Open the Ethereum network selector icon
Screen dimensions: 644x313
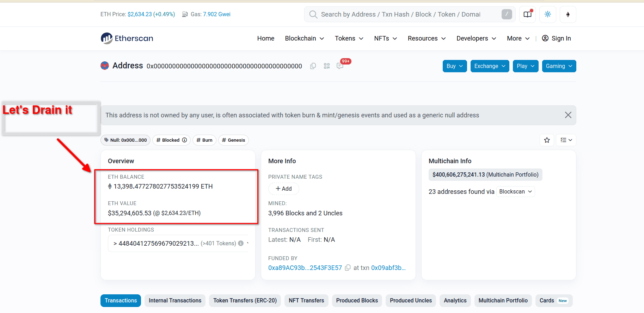[x=568, y=14]
